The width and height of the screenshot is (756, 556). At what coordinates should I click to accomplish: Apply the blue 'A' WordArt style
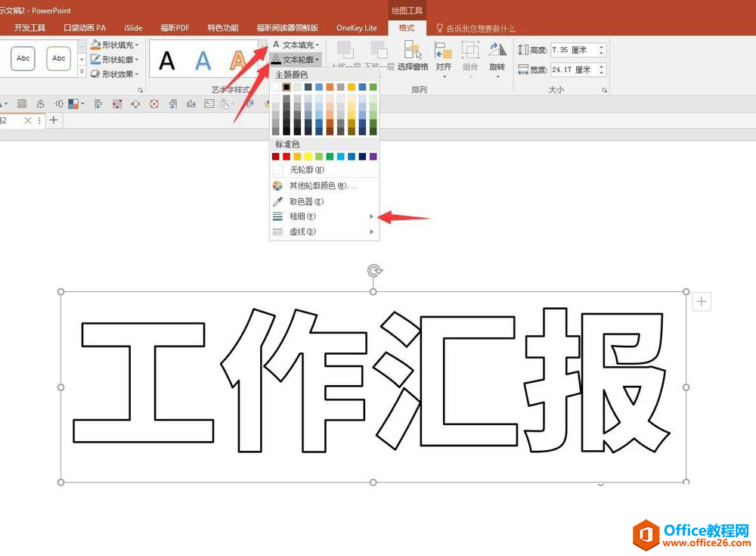pyautogui.click(x=203, y=61)
